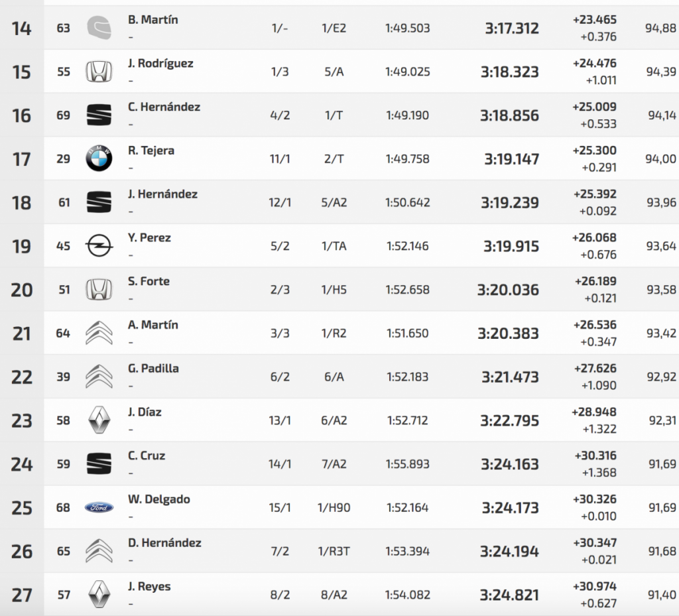Click the Citroën logo next to A. Martín
The image size is (679, 616).
[x=99, y=333]
